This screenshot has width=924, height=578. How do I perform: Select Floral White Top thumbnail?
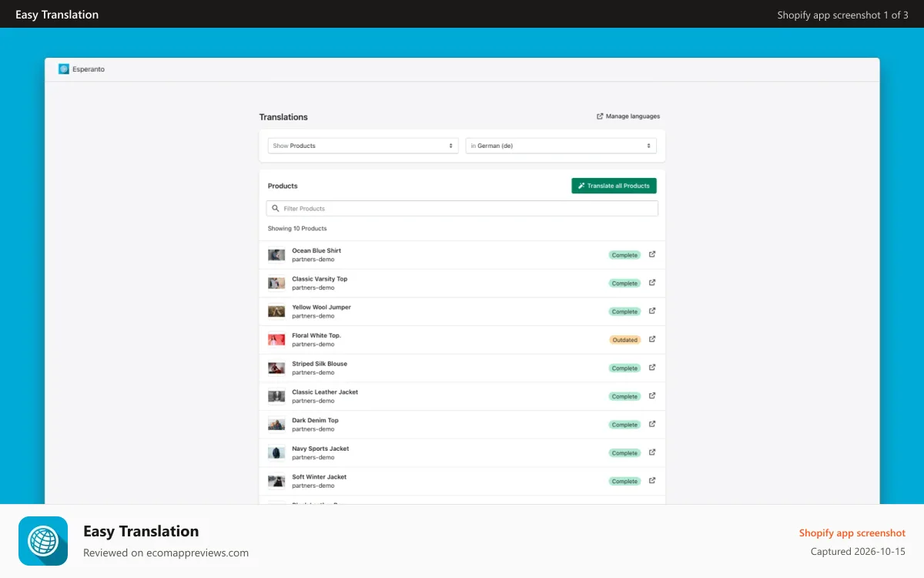tap(276, 340)
